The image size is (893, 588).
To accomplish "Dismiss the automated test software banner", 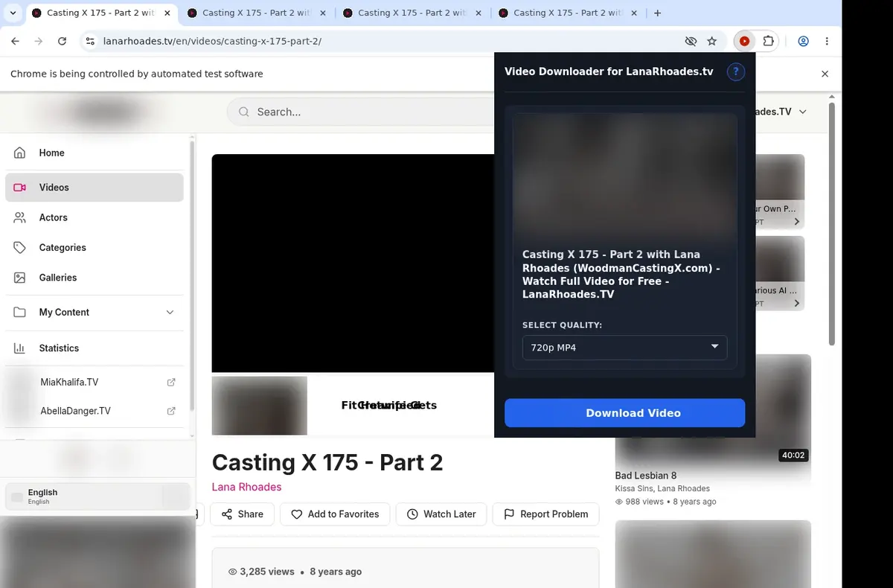I will click(825, 74).
